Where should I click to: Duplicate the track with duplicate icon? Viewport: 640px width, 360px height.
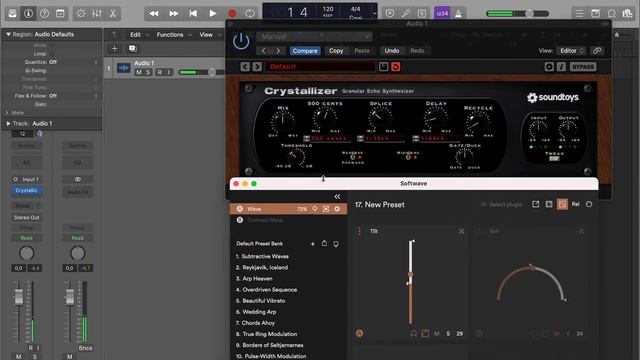click(x=132, y=49)
